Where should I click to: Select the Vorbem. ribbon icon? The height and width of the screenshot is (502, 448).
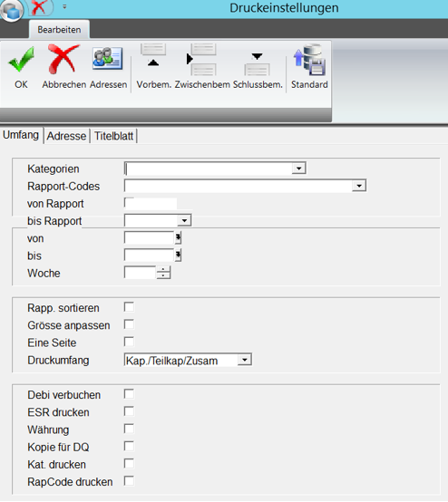(x=153, y=54)
